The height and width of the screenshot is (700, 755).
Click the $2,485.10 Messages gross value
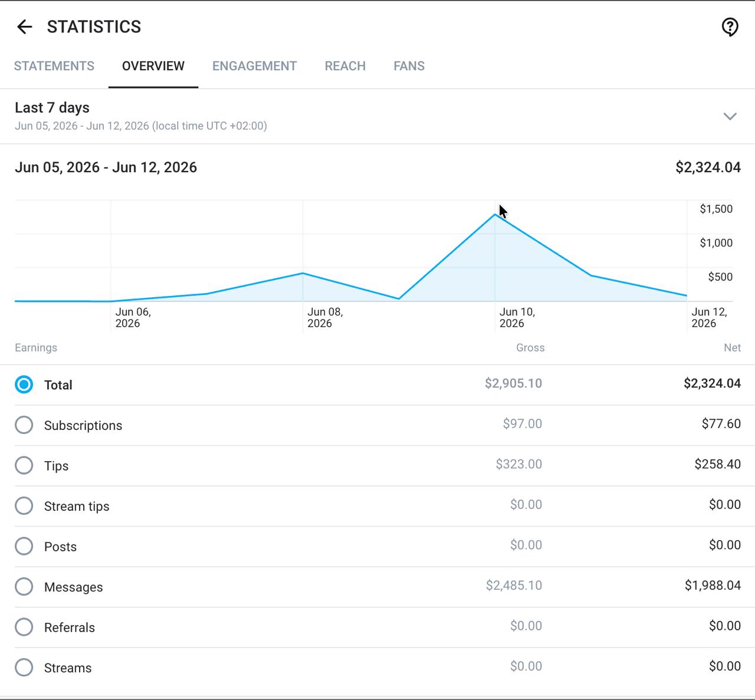[514, 586]
